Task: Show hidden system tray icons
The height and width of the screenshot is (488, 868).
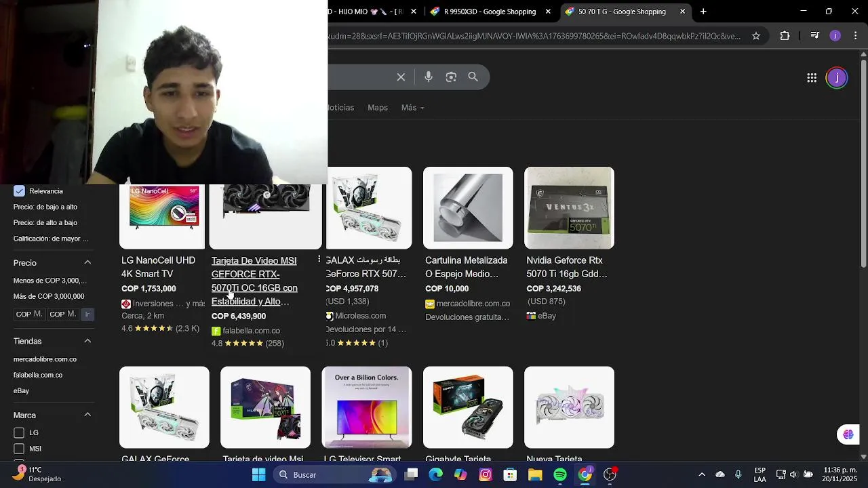Action: 702,474
